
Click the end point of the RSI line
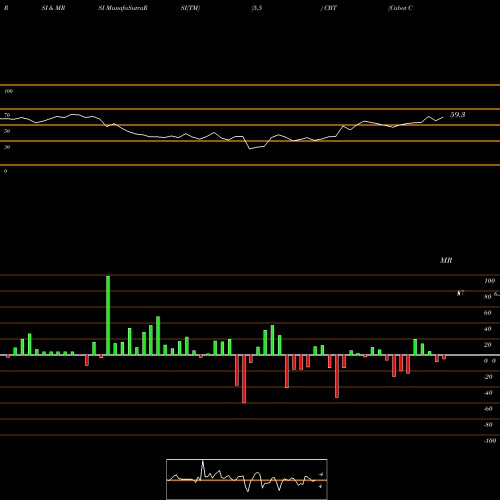point(443,117)
